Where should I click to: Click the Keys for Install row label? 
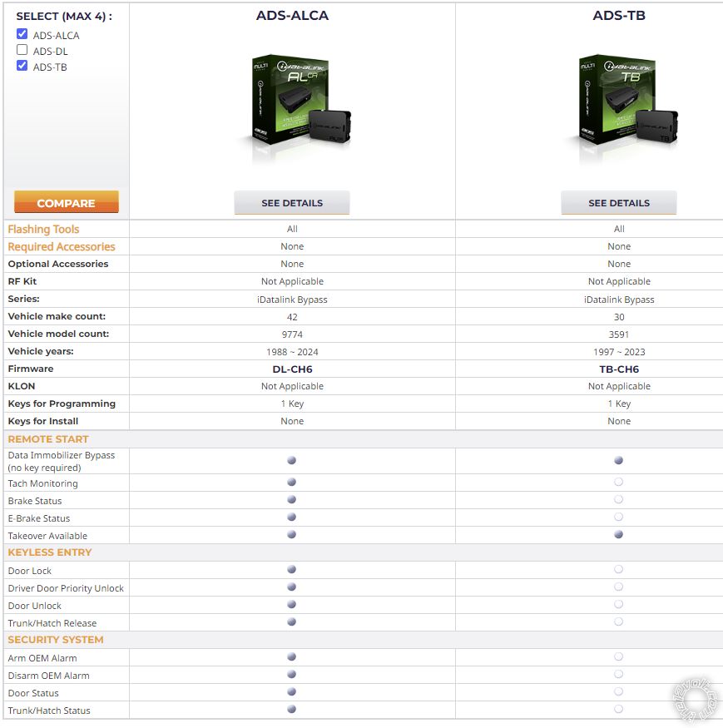point(43,421)
